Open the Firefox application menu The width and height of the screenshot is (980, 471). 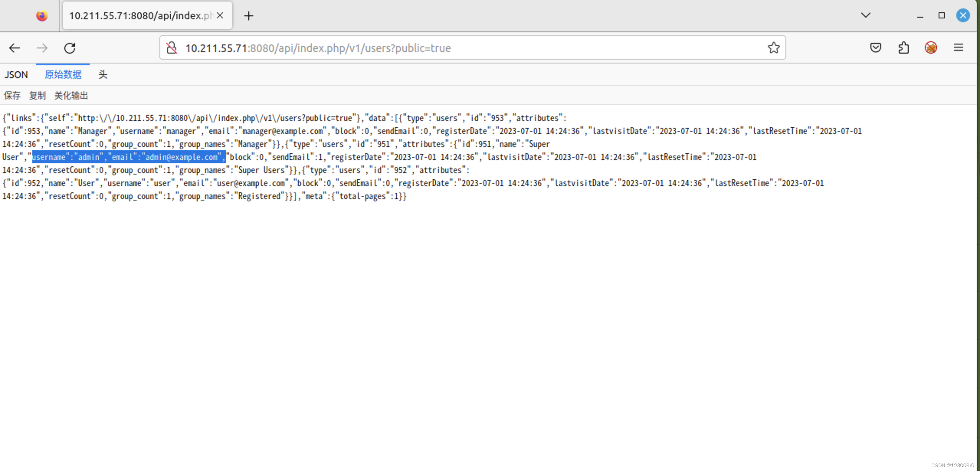point(959,47)
